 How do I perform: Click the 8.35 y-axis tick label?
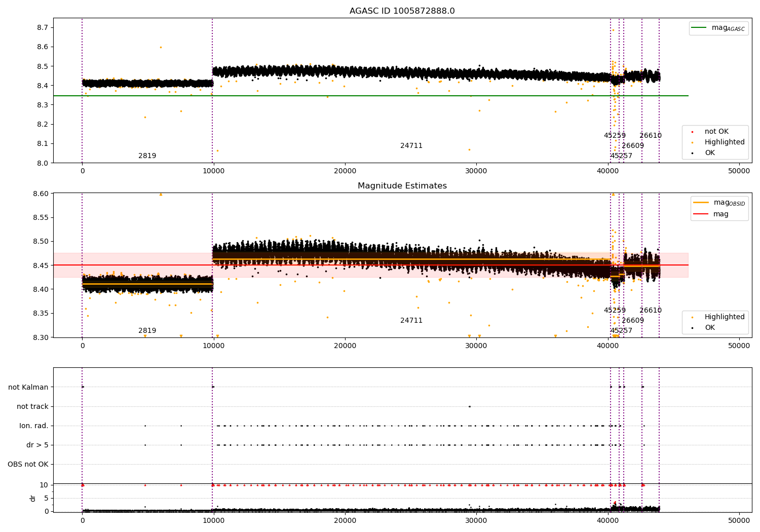tap(42, 313)
